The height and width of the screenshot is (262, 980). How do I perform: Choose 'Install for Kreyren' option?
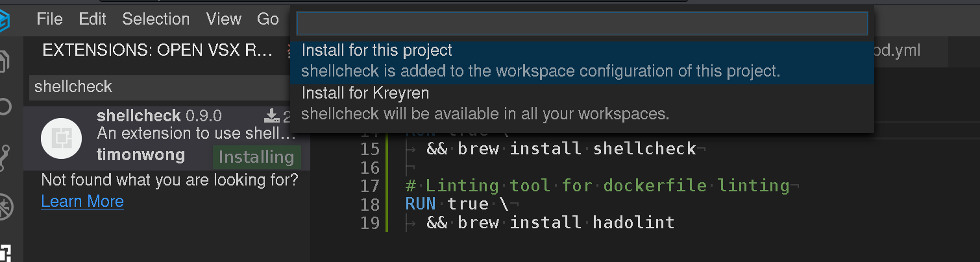pyautogui.click(x=582, y=104)
